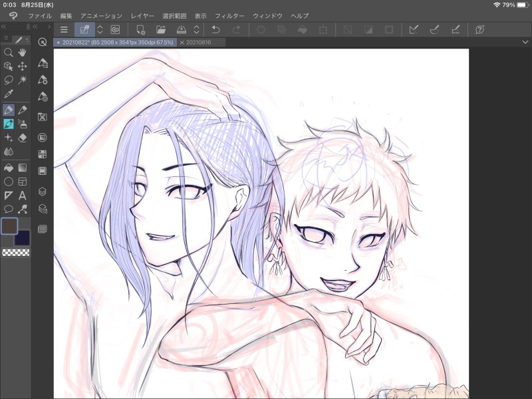Image resolution: width=532 pixels, height=399 pixels.
Task: Select the Move layer tool
Action: point(23,66)
